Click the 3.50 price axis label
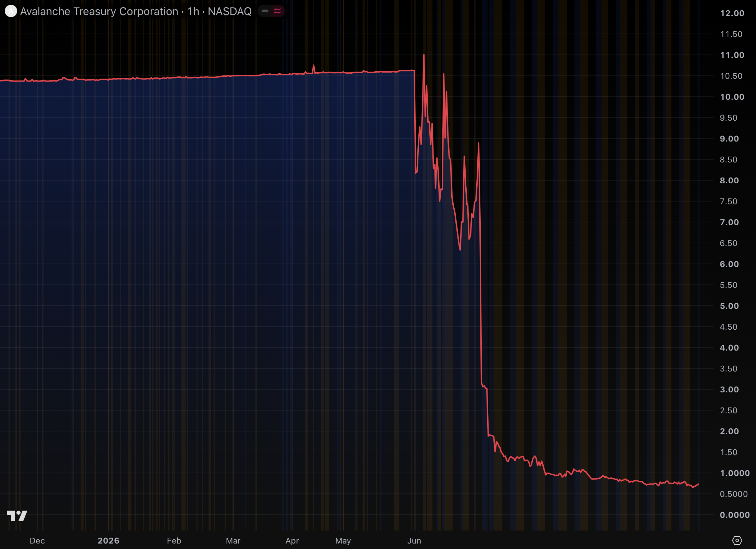Viewport: 756px width, 549px height. point(729,369)
